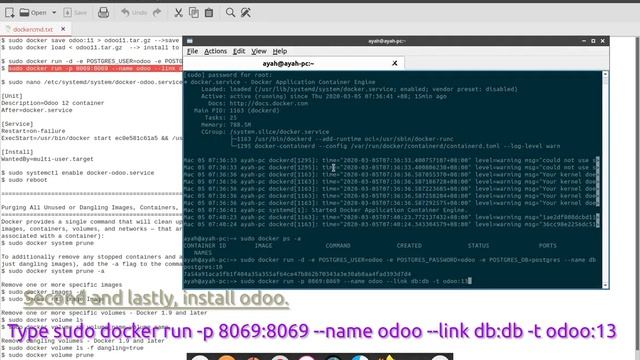Close the dockercmd.txt tab
Screen dimensions: 640x360
coord(63,29)
